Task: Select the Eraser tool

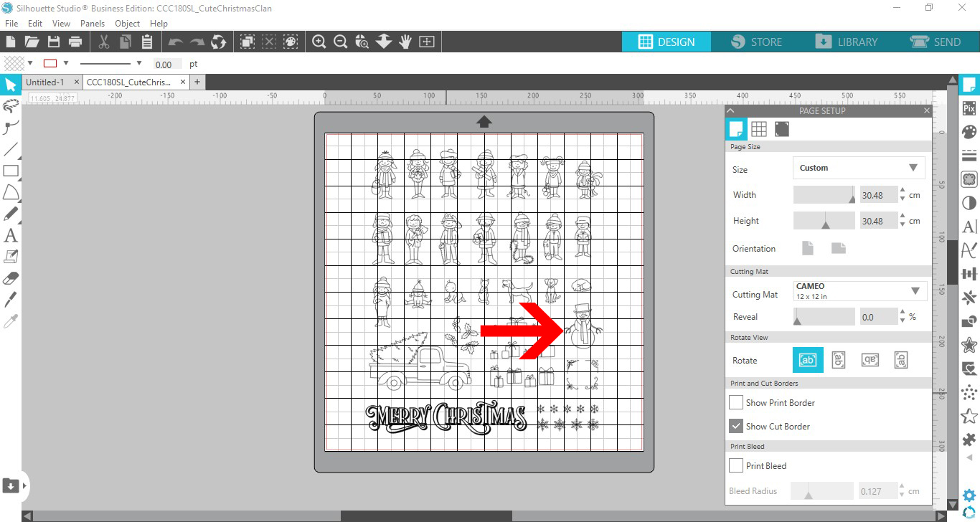Action: [x=11, y=278]
